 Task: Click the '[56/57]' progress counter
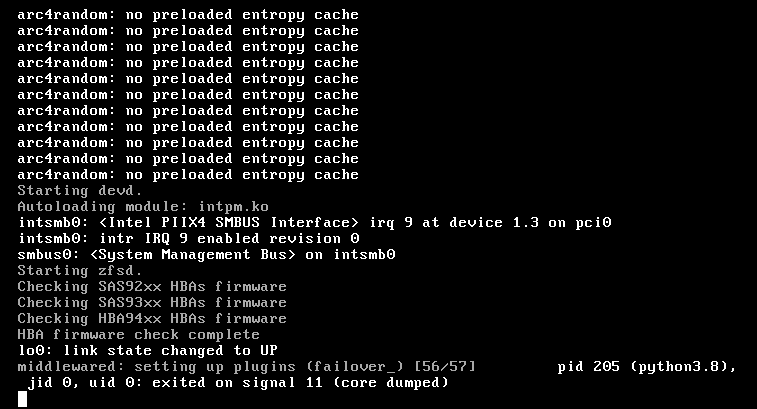(x=445, y=367)
